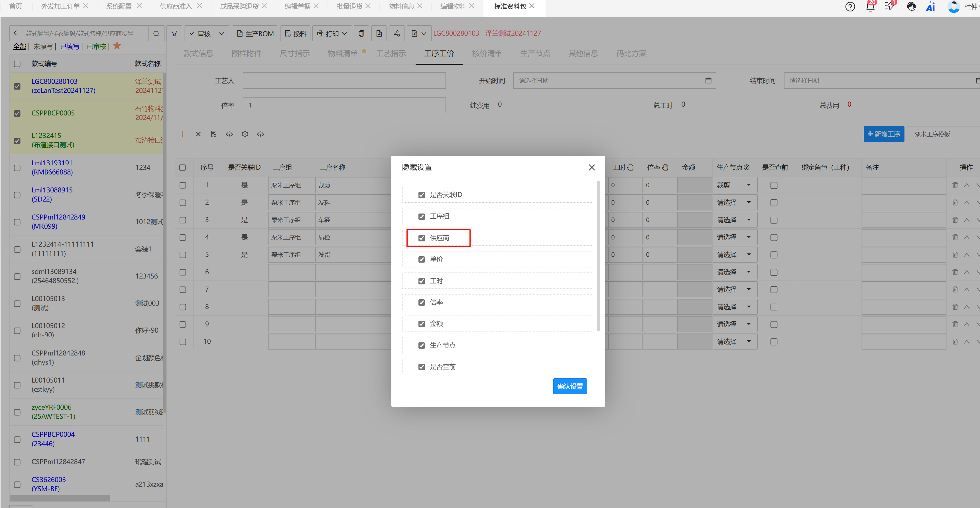The height and width of the screenshot is (508, 980).
Task: Toggle the 单价 checkbox in dialog
Action: pyautogui.click(x=422, y=259)
